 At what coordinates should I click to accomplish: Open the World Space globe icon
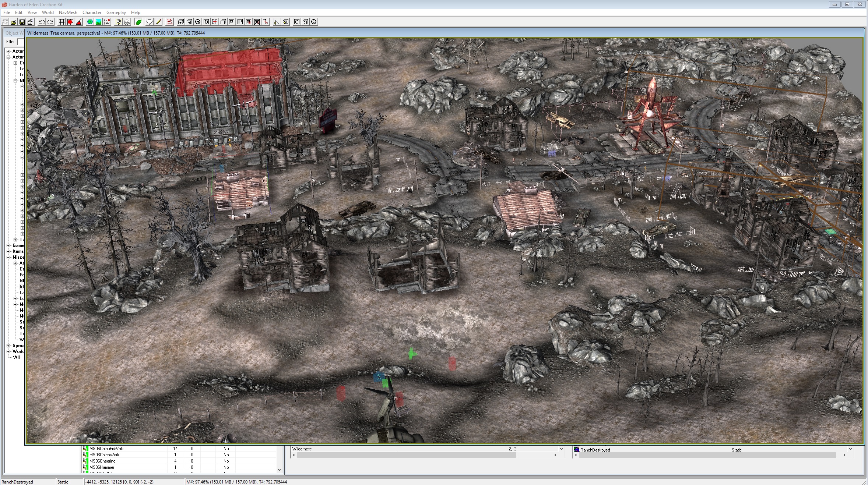(90, 22)
